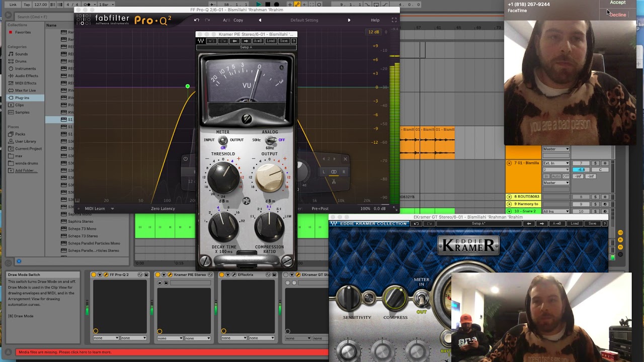
Task: Click the Record button in transport
Action: tap(276, 5)
